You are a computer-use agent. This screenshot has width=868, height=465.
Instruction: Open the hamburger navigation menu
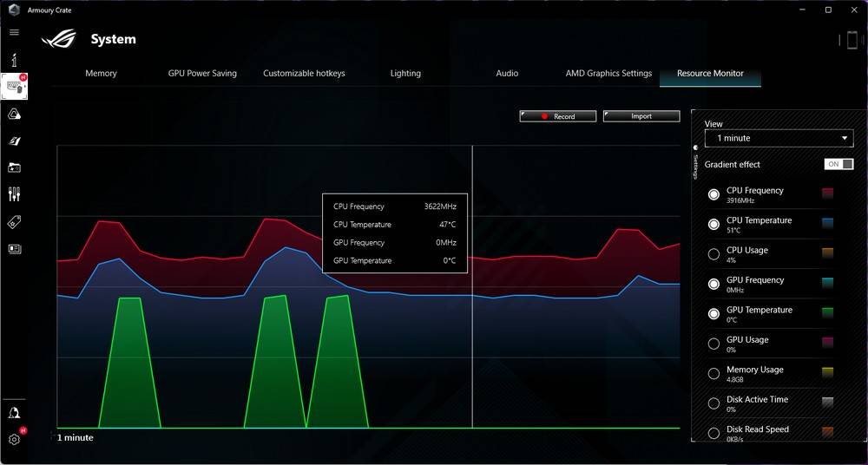[x=15, y=32]
